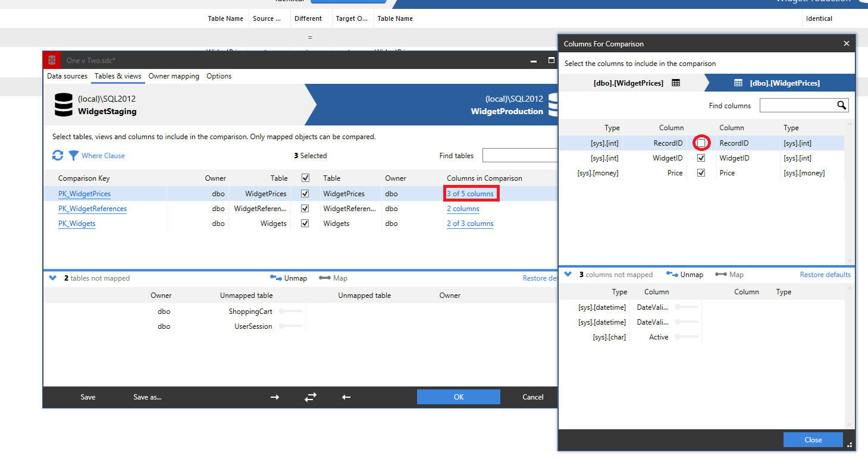The width and height of the screenshot is (868, 459).
Task: Switch to the Owner mapping tab
Action: coord(175,76)
